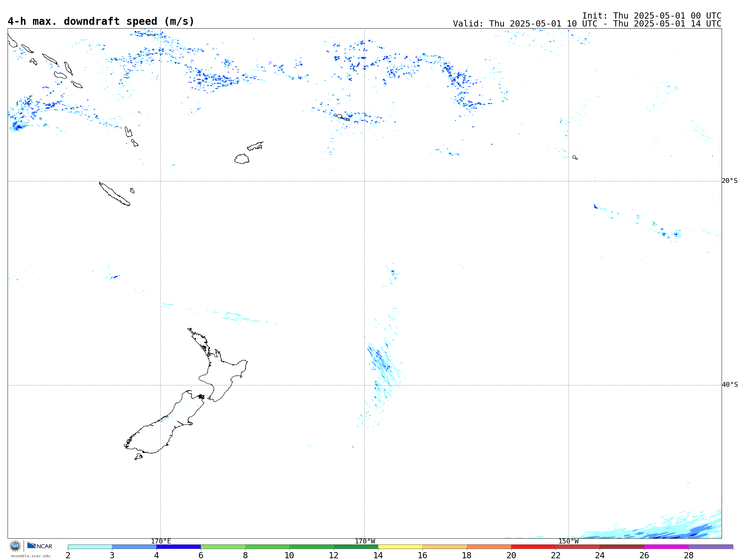Click the ensemble.ucar.edu text
Image resolution: width=744 pixels, height=560 pixels.
tap(31, 556)
